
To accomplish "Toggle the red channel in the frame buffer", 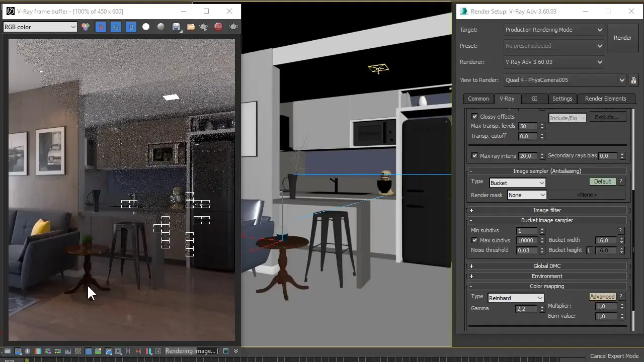I will (101, 27).
